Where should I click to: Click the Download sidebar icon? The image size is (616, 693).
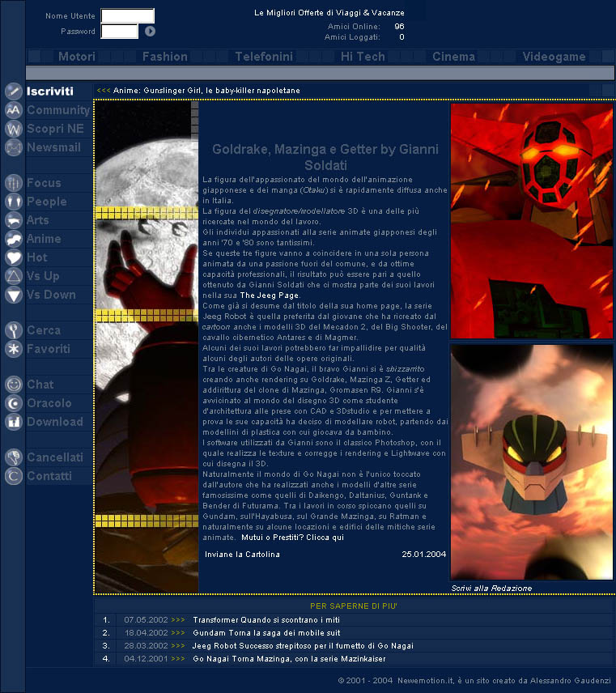click(14, 422)
